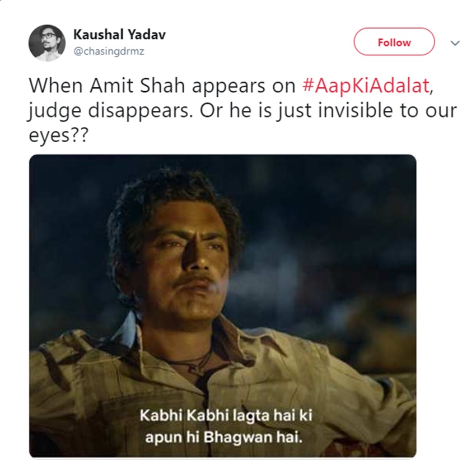The width and height of the screenshot is (476, 460).
Task: Click the dark background of the meme image
Action: [x=334, y=213]
